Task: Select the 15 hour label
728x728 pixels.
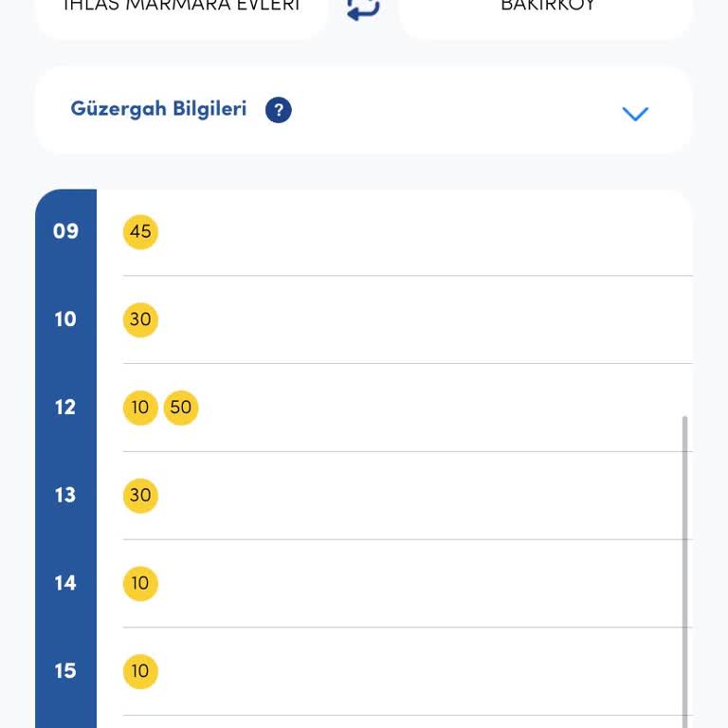Action: tap(65, 671)
